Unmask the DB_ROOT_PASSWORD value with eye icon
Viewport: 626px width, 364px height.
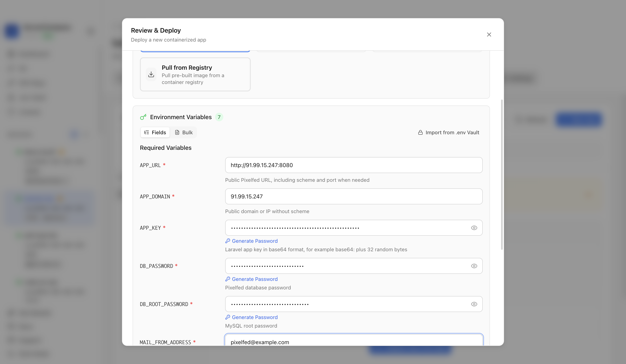[x=474, y=304]
